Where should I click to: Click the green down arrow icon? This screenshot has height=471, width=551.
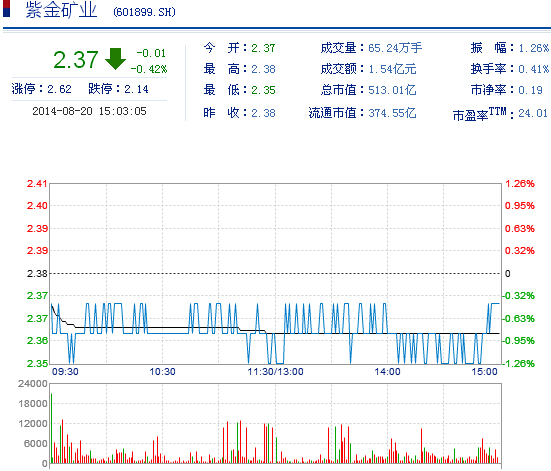click(115, 59)
